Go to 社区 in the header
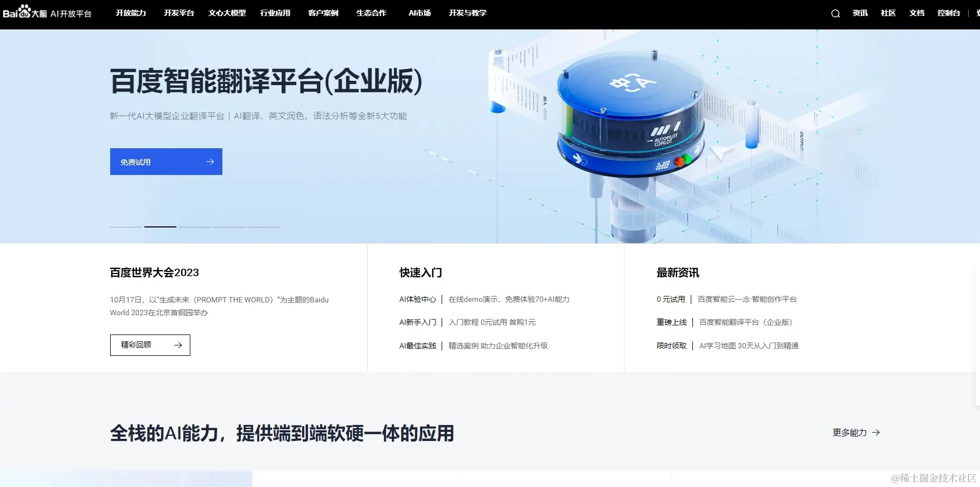This screenshot has height=487, width=980. click(x=888, y=13)
